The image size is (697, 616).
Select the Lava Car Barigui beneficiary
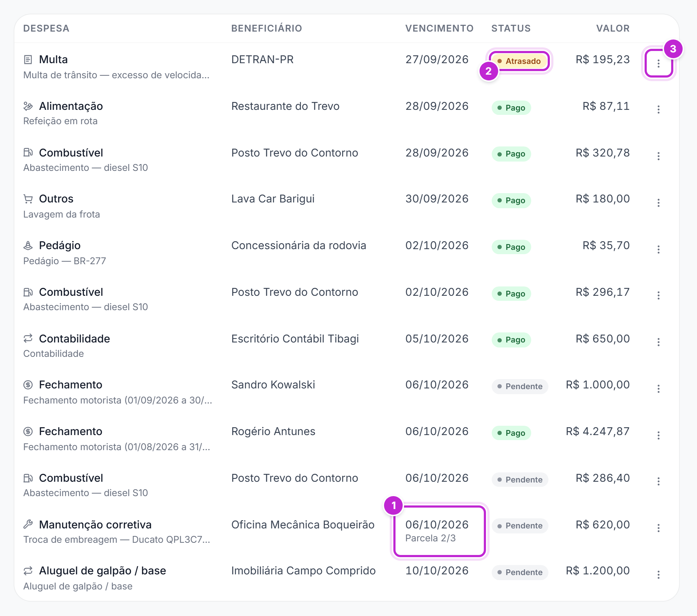(273, 199)
